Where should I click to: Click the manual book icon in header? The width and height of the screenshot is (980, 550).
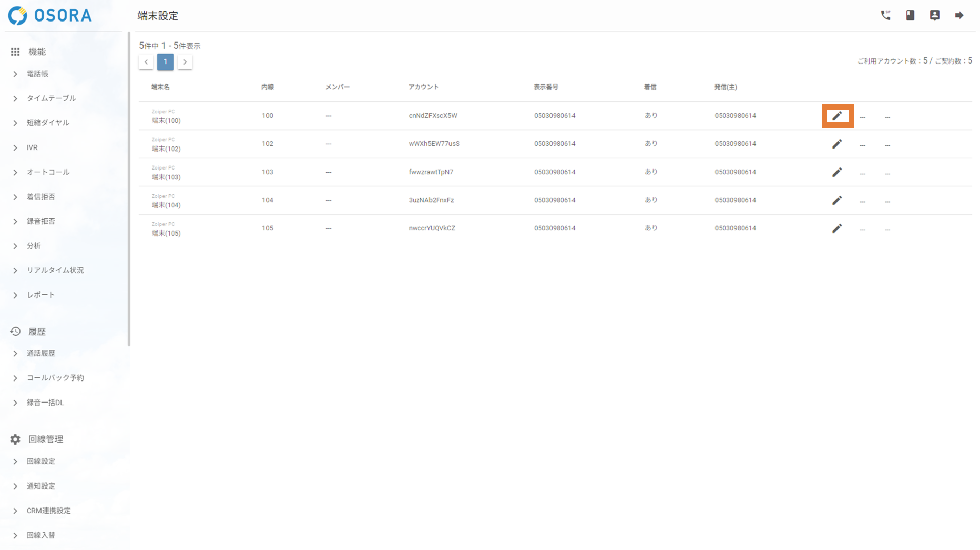click(910, 15)
